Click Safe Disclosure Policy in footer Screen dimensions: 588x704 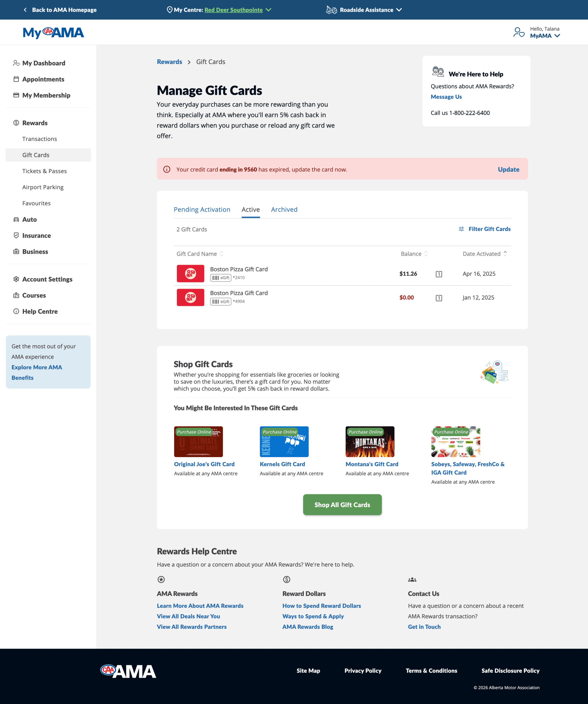510,670
